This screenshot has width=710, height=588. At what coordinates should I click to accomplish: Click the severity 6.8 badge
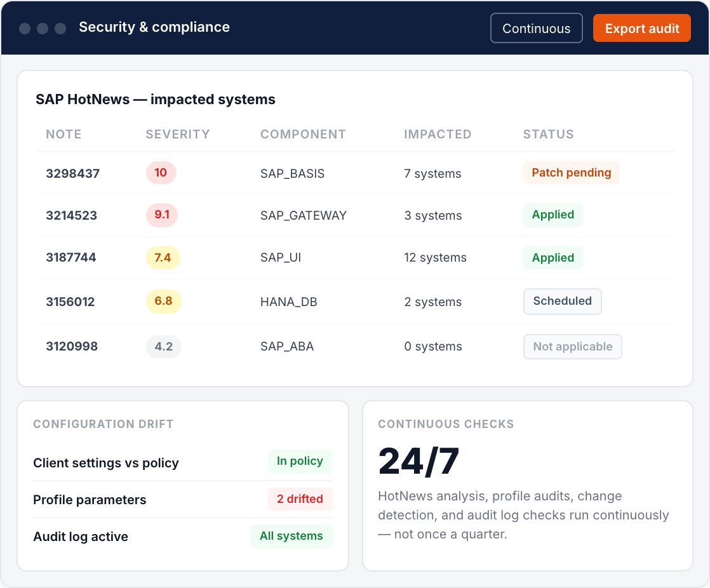(x=163, y=302)
